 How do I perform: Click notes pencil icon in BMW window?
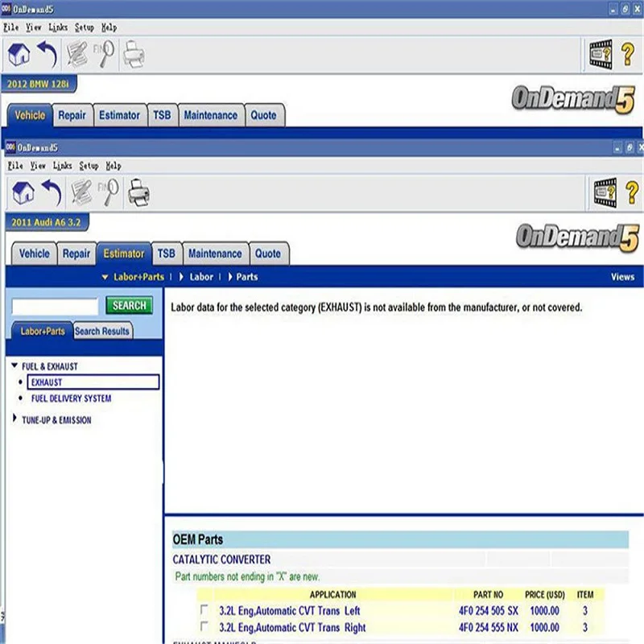pyautogui.click(x=76, y=54)
